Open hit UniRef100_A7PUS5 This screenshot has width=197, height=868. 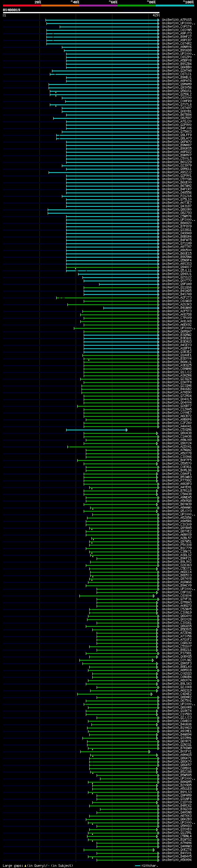(x=177, y=20)
